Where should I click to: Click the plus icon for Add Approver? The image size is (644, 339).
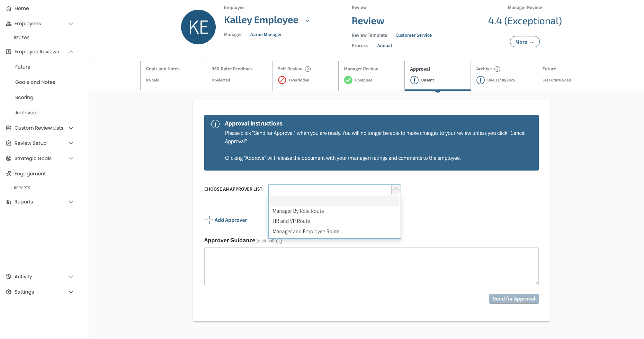[208, 220]
